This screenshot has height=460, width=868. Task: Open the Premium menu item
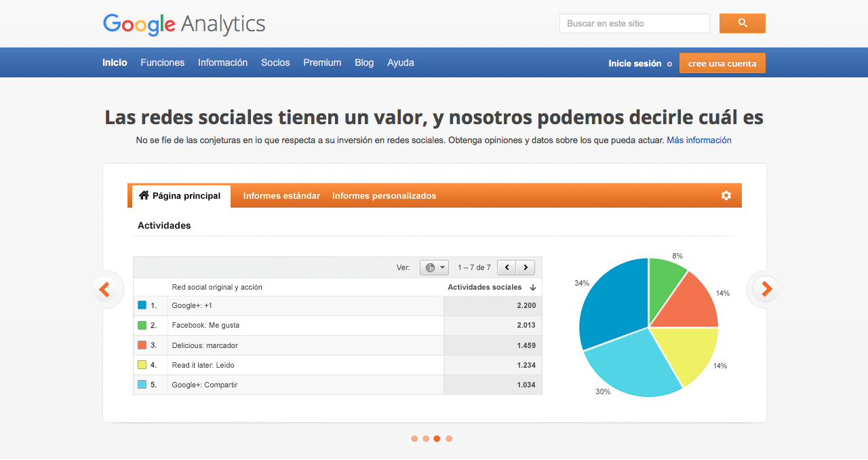pos(322,62)
